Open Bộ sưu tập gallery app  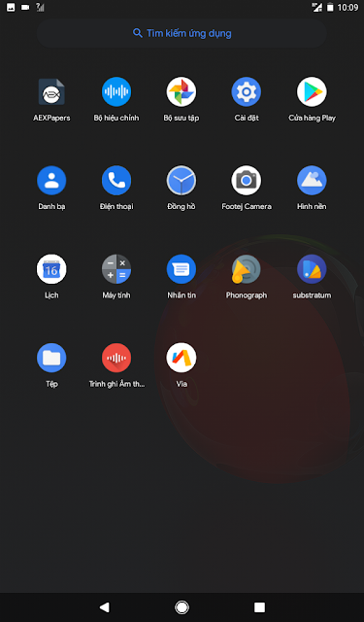(182, 92)
